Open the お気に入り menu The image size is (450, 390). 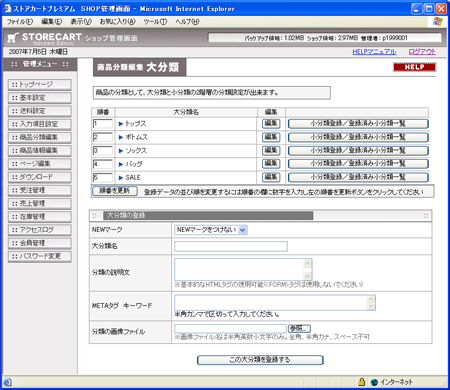click(118, 22)
